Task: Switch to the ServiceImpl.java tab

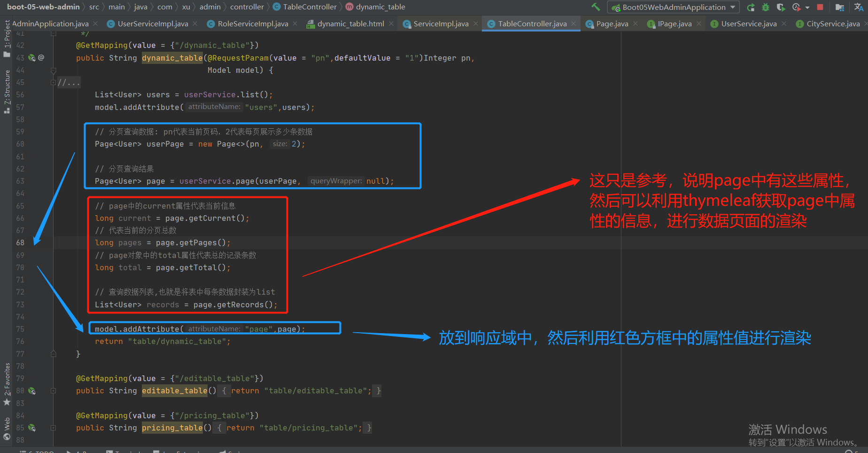Action: [x=441, y=23]
